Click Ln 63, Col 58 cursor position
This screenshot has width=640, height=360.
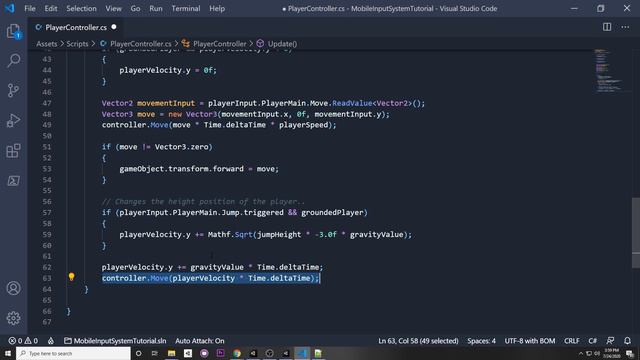tap(418, 341)
